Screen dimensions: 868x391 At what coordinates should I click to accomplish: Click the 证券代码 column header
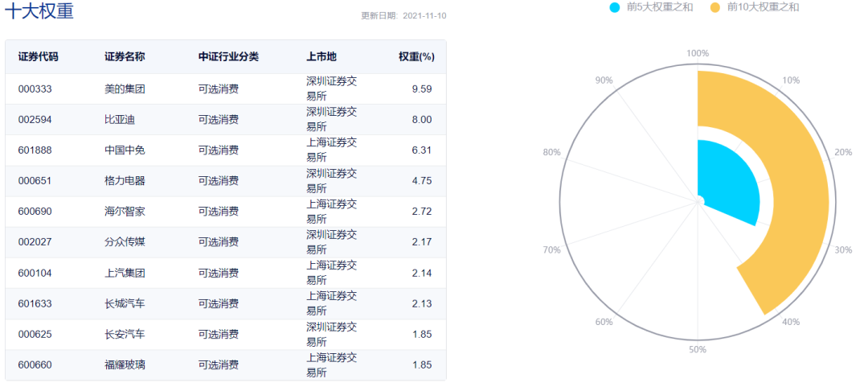coord(39,56)
